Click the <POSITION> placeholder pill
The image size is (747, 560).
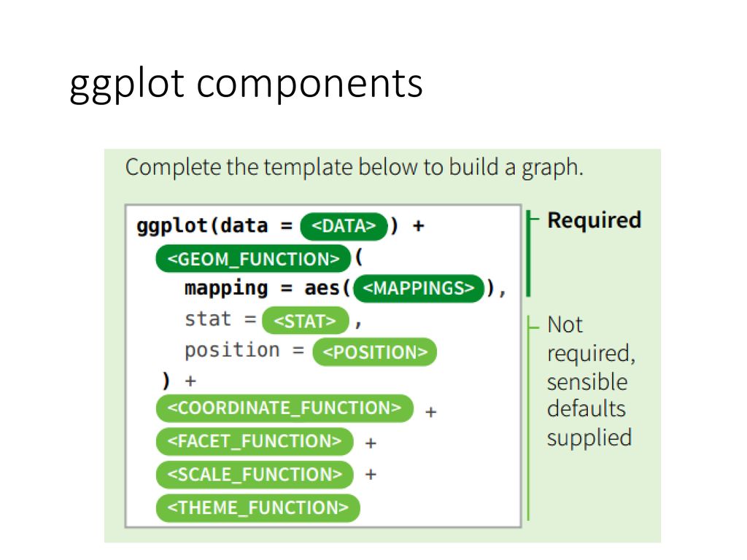click(374, 352)
